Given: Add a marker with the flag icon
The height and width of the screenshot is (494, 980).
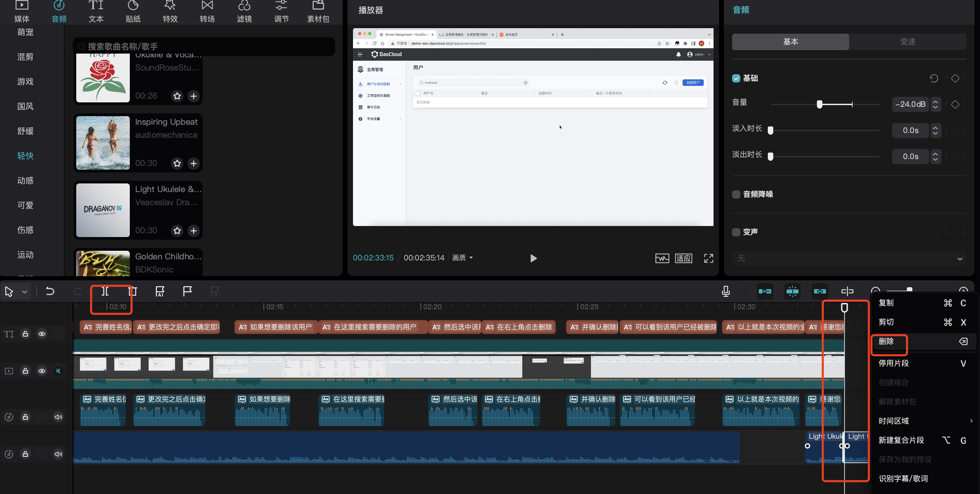Looking at the screenshot, I should tap(187, 292).
